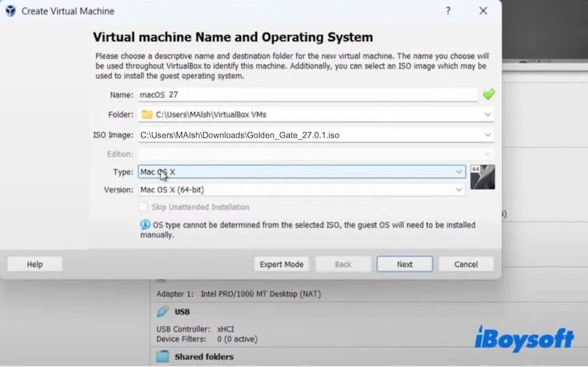
Task: Click the Skip Unattended Installation label
Action: point(200,207)
